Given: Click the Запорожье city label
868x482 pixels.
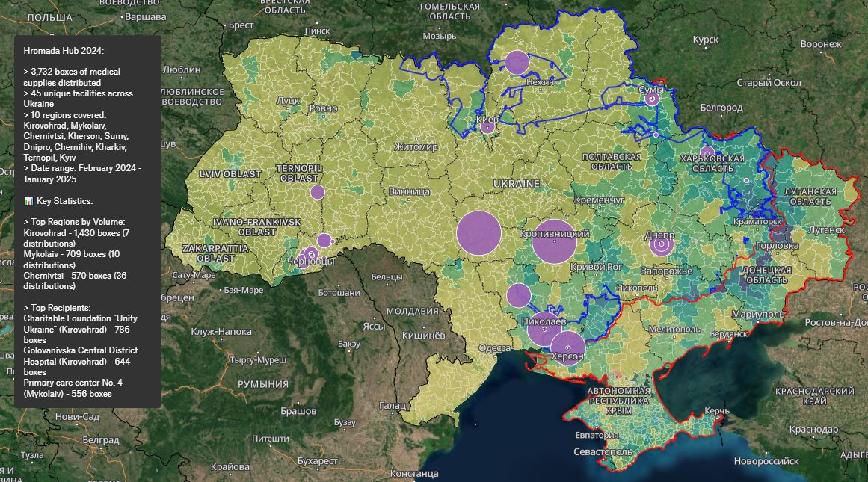Looking at the screenshot, I should pos(666,271).
